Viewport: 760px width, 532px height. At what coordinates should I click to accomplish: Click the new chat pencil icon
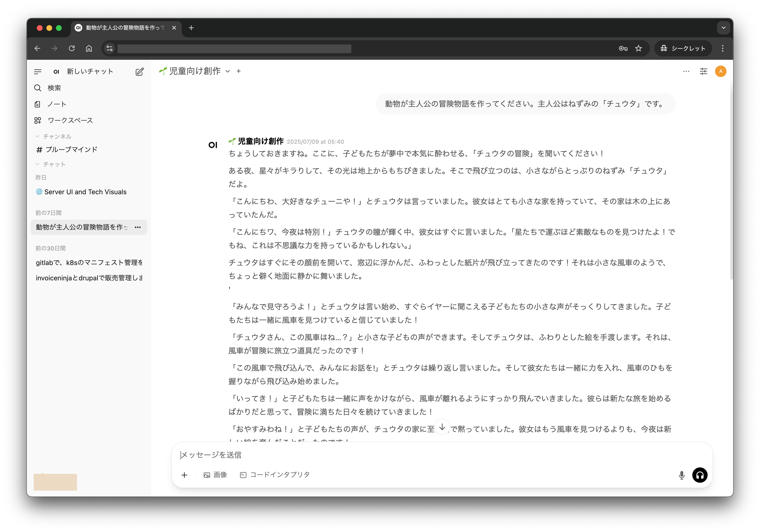[139, 72]
